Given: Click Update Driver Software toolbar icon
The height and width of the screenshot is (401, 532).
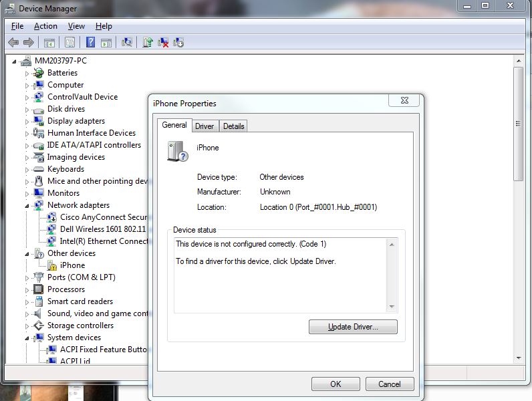Looking at the screenshot, I should 147,42.
